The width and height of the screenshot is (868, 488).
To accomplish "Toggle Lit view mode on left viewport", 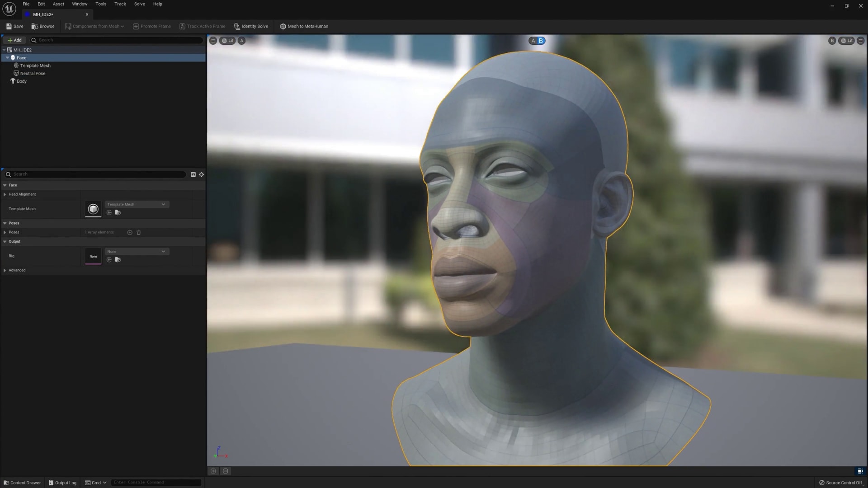I will [228, 41].
